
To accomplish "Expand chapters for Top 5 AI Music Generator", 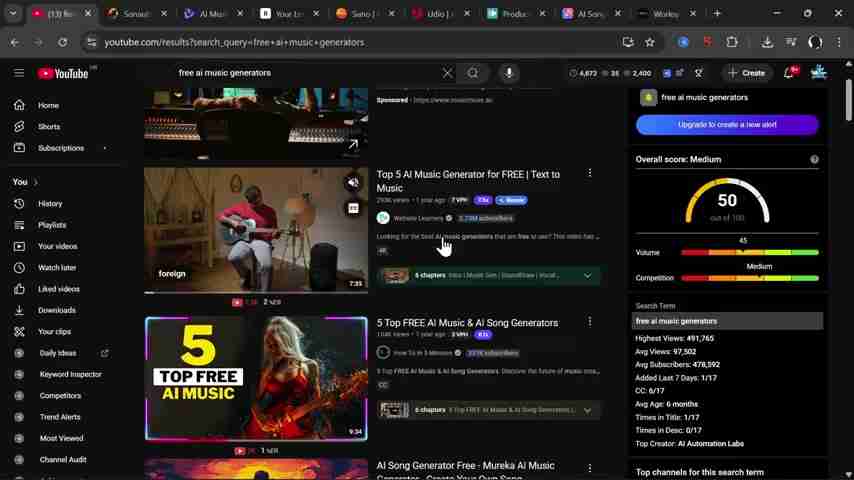I will (x=587, y=275).
